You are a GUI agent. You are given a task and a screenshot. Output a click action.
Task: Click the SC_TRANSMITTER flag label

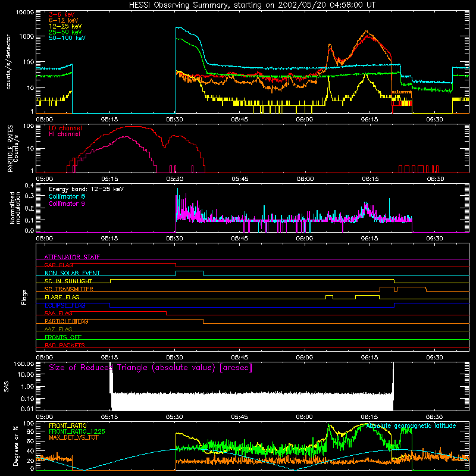click(68, 289)
